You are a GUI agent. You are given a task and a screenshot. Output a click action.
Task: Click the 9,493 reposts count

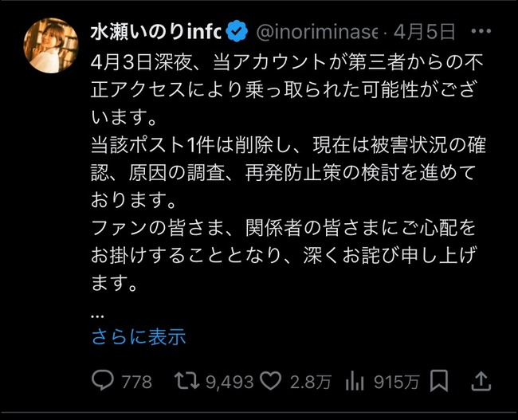[230, 382]
